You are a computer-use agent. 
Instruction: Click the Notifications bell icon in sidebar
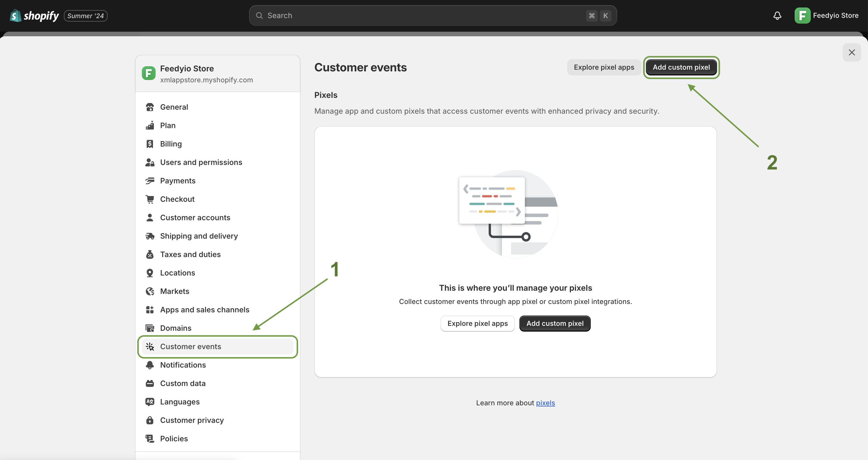(150, 365)
